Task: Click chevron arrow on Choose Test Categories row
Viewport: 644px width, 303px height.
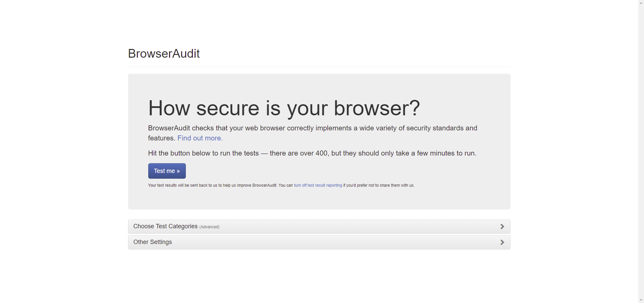Action: [x=502, y=227]
